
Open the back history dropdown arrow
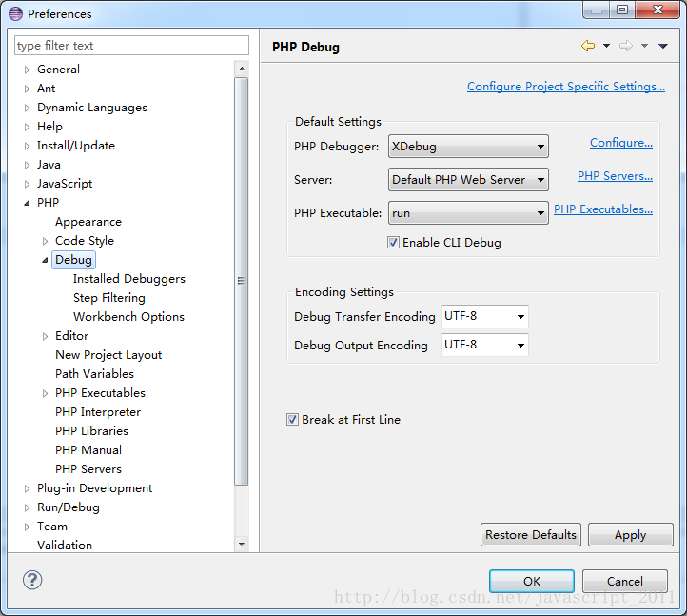[x=606, y=45]
